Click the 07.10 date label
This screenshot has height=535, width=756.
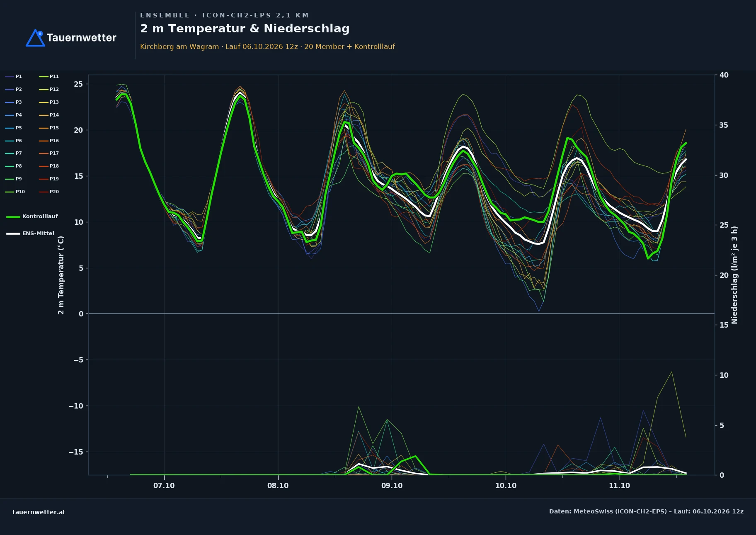click(164, 486)
